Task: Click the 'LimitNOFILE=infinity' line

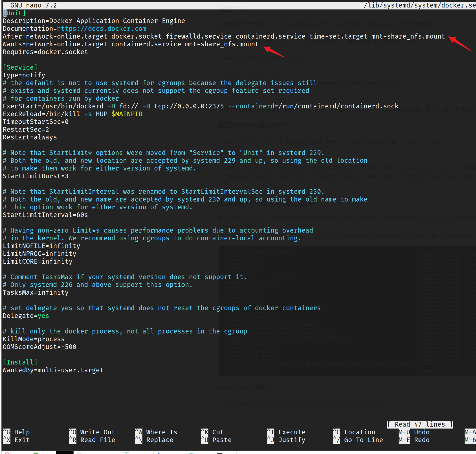Action: coord(41,246)
